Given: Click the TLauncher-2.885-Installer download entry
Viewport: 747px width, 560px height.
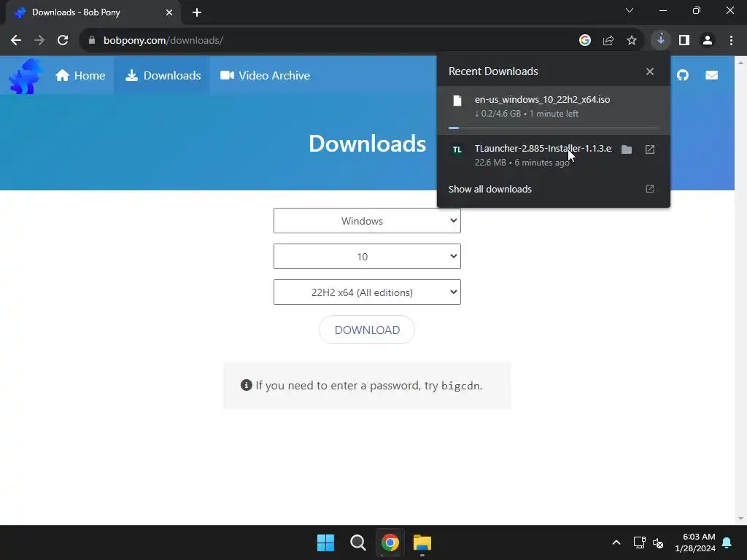Looking at the screenshot, I should pos(554,155).
